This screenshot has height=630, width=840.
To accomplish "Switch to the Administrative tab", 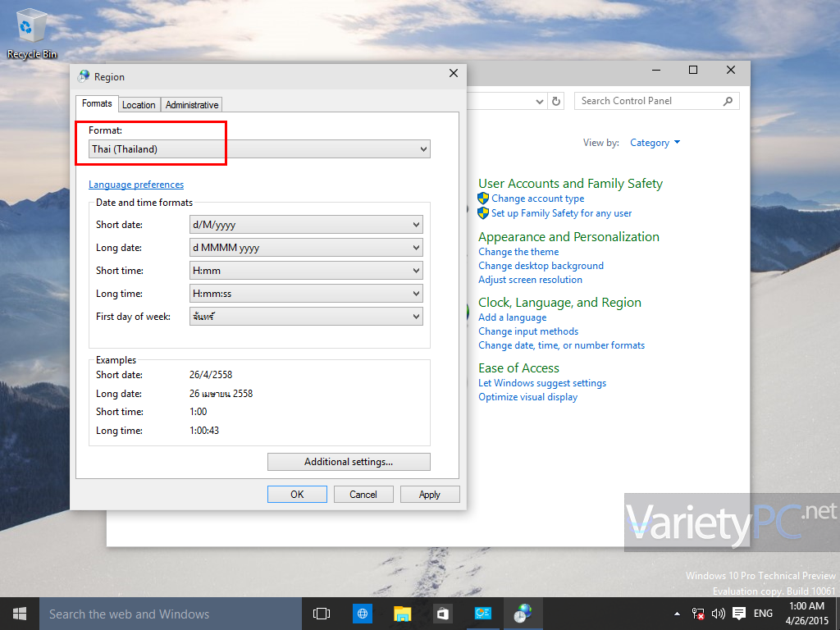I will pyautogui.click(x=192, y=105).
